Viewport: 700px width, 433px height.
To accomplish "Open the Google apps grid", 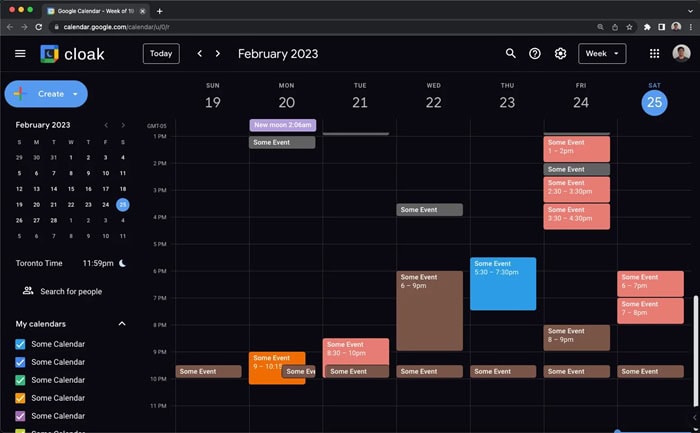I will 654,53.
